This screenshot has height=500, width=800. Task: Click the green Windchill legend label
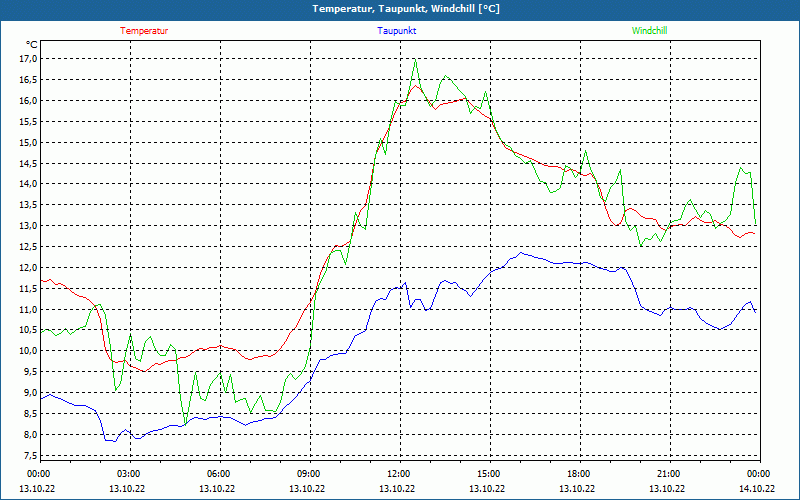650,31
